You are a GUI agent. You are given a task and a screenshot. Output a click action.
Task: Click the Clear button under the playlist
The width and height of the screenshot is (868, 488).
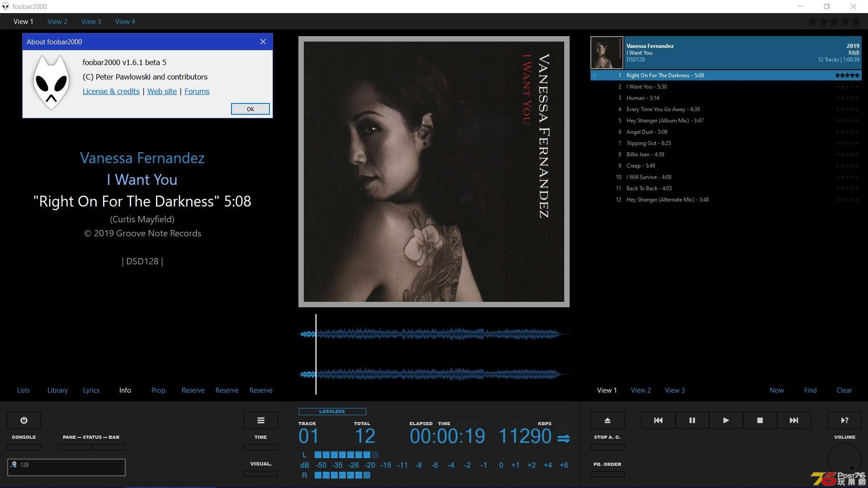(x=844, y=390)
